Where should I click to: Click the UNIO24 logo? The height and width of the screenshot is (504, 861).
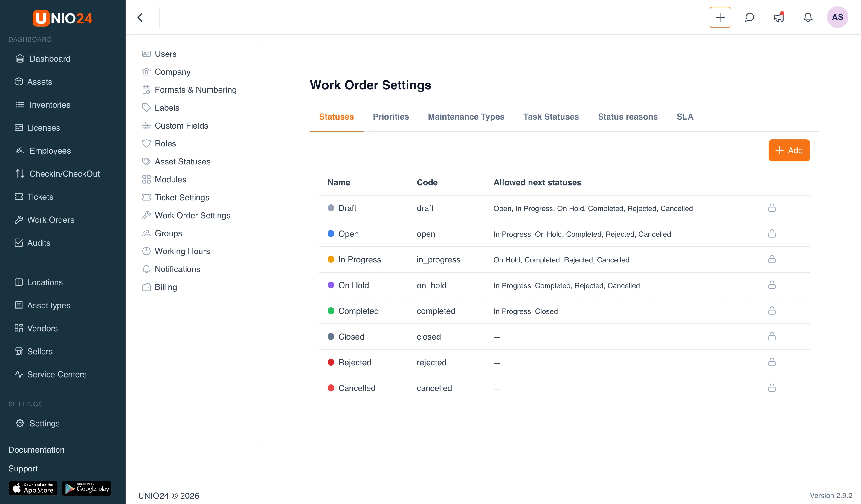coord(62,18)
